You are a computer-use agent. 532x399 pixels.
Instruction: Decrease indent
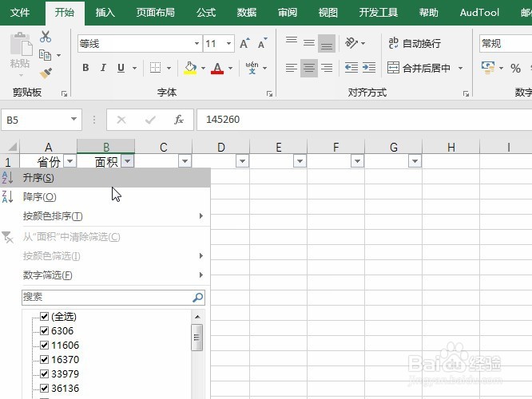click(x=351, y=68)
